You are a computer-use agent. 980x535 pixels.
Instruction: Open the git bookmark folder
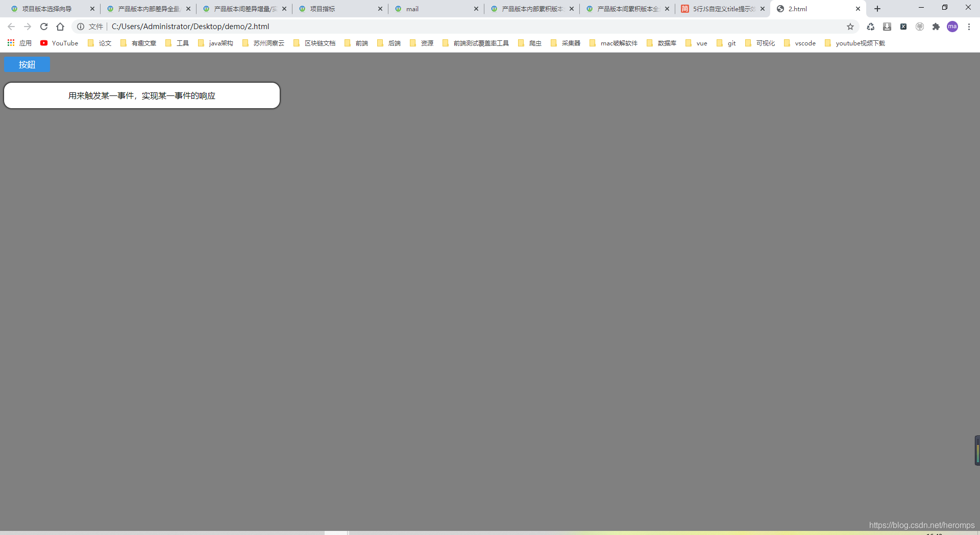726,43
